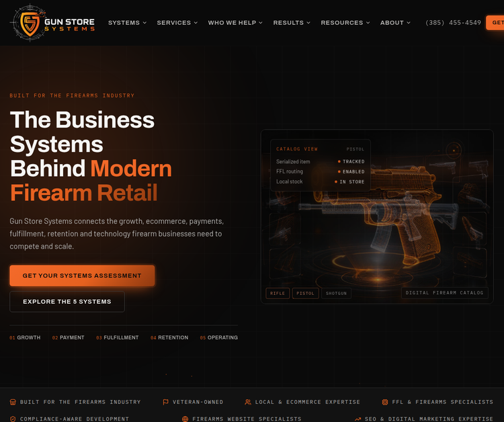This screenshot has width=504, height=422.
Task: Select the 01 Growth system link
Action: click(25, 337)
